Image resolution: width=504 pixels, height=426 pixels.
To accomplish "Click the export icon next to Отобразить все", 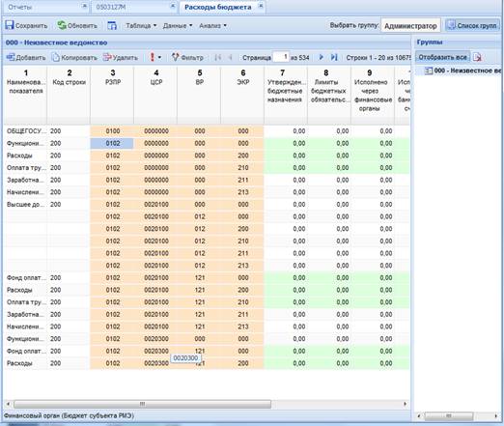I will coord(477,57).
